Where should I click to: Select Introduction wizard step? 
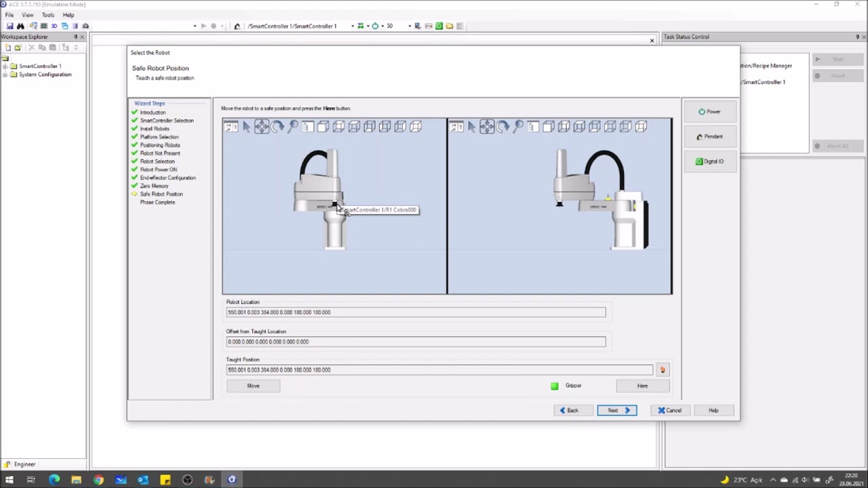[153, 113]
